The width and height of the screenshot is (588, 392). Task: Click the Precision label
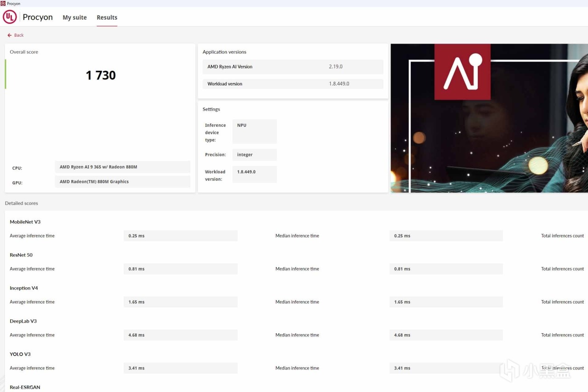click(215, 155)
